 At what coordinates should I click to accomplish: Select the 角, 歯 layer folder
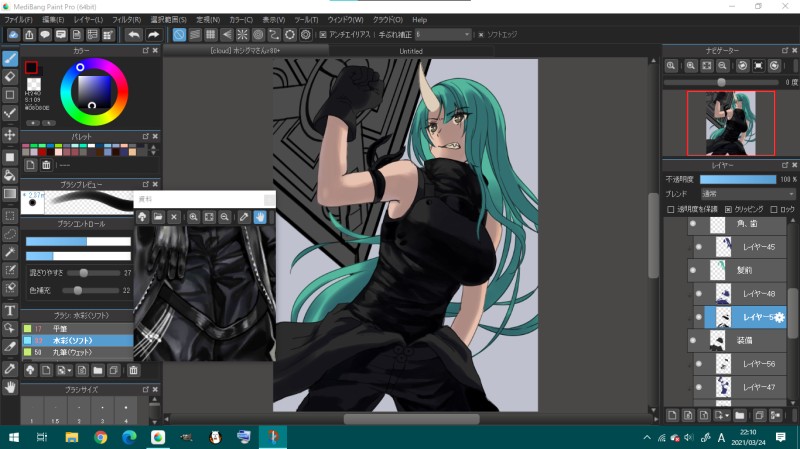click(737, 224)
